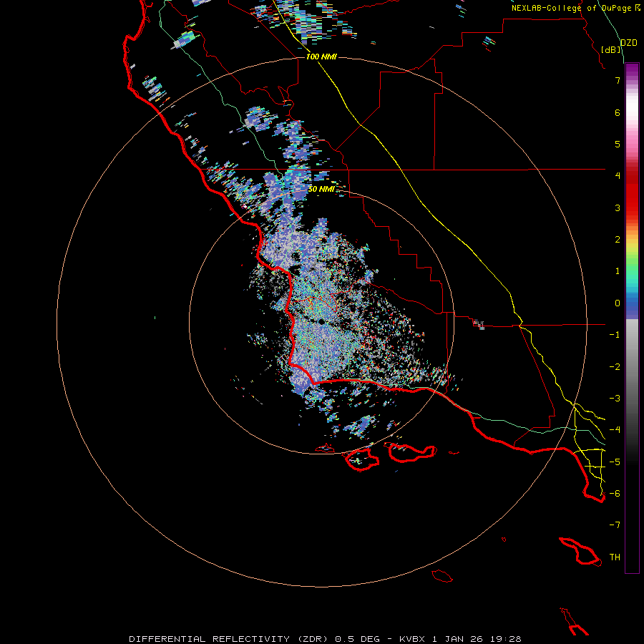This screenshot has width=644, height=644.
Task: Click the TH label below color scale
Action: 615,557
